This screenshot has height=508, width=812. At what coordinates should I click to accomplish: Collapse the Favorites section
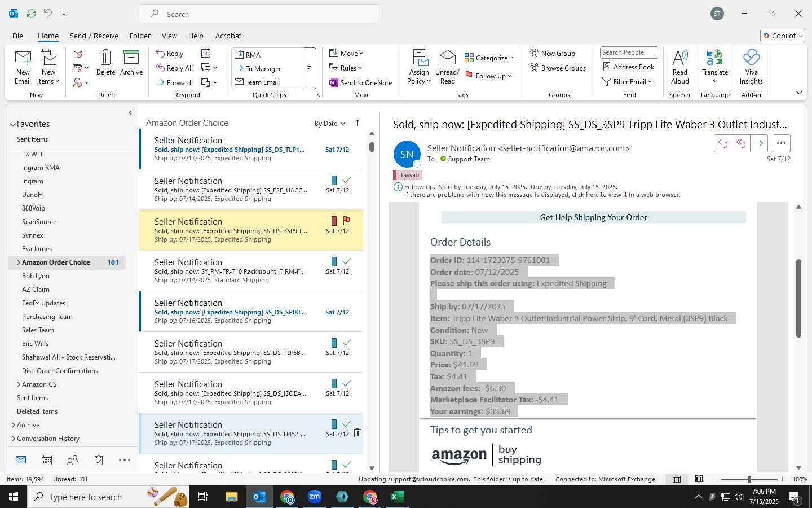(x=12, y=125)
